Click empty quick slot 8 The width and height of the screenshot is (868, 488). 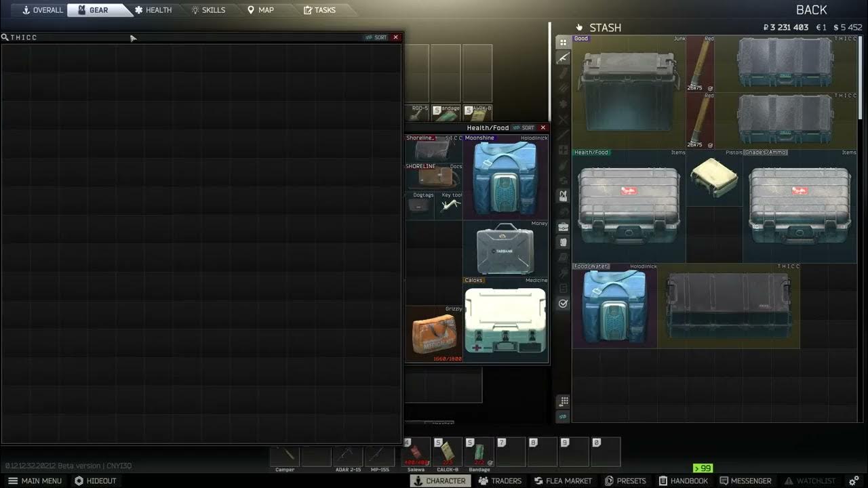pos(542,452)
